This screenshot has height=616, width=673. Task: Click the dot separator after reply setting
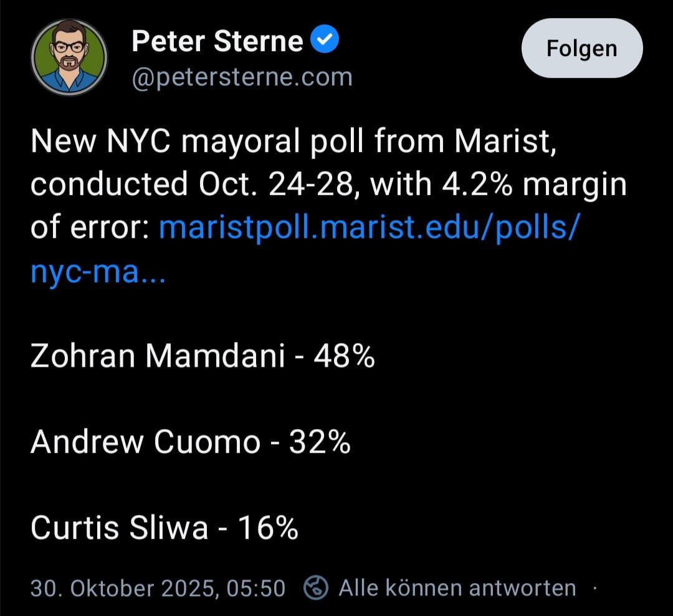(595, 588)
